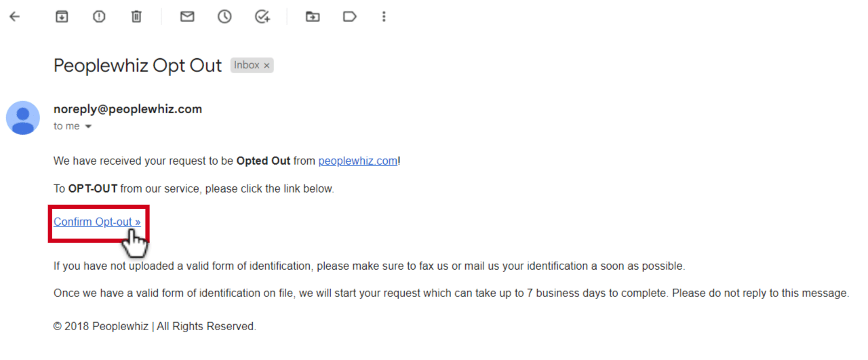Click the "to me" recipient text
868x360 pixels.
(x=66, y=127)
